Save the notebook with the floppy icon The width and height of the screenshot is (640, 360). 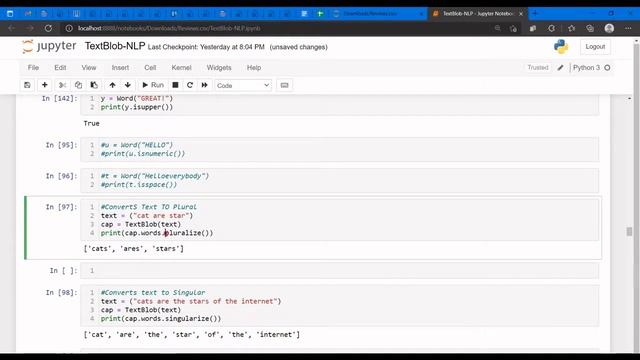(27, 85)
